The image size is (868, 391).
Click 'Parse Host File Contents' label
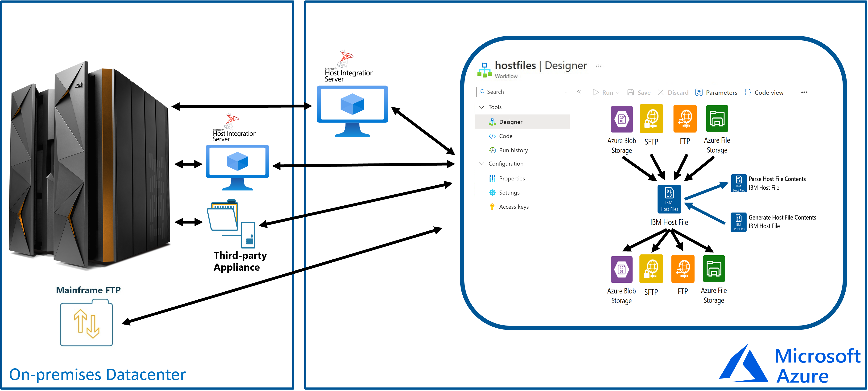777,179
